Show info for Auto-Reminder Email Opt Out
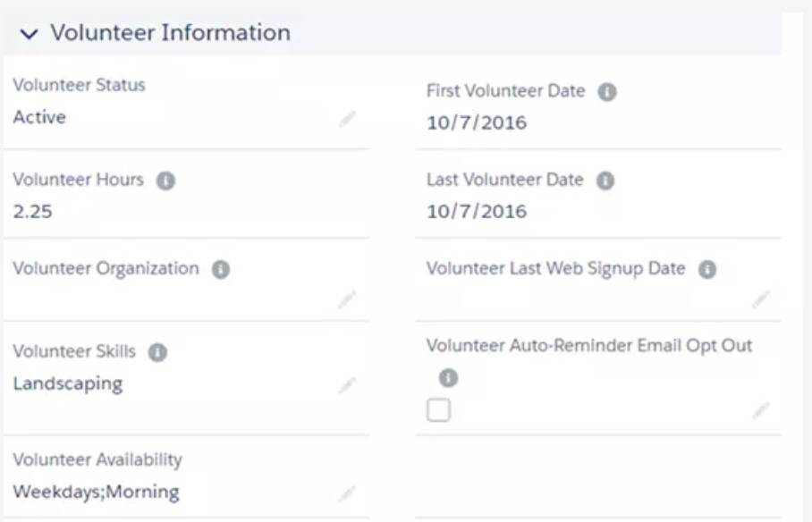The width and height of the screenshot is (812, 522). point(448,378)
